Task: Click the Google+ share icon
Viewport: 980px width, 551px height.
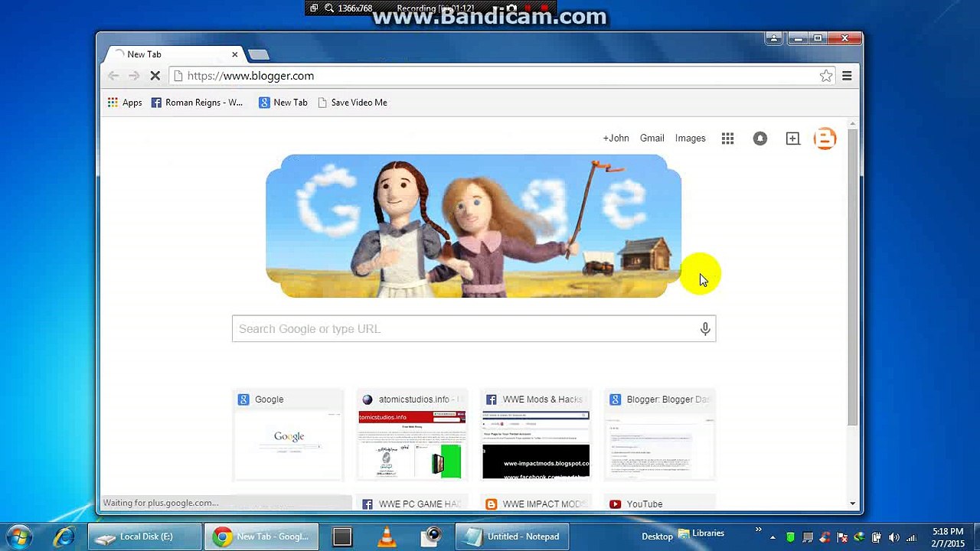Action: pos(792,139)
